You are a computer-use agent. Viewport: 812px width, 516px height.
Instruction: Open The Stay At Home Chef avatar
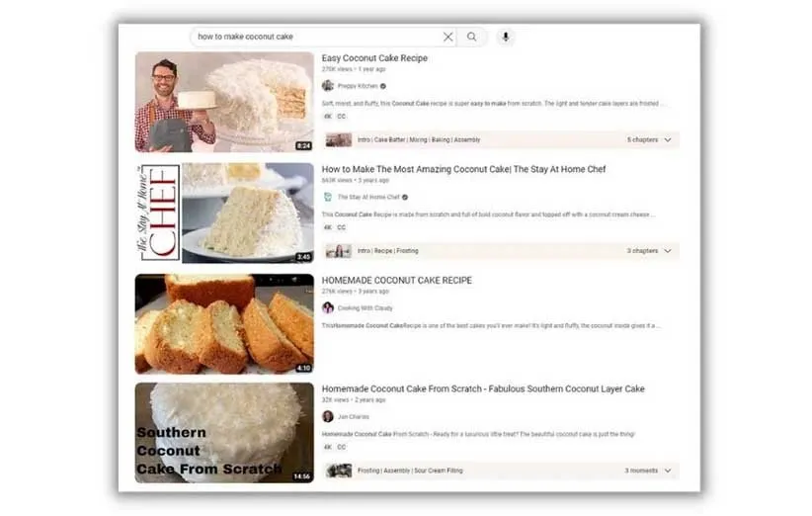click(328, 197)
